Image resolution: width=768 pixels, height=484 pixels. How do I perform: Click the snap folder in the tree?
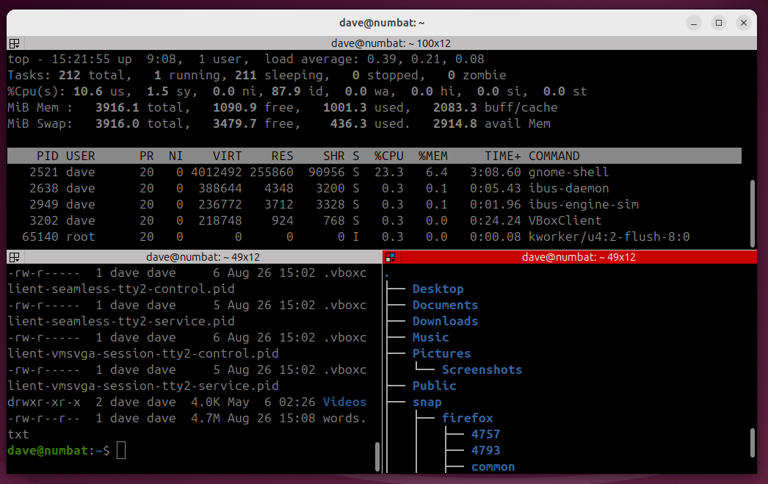click(x=427, y=402)
